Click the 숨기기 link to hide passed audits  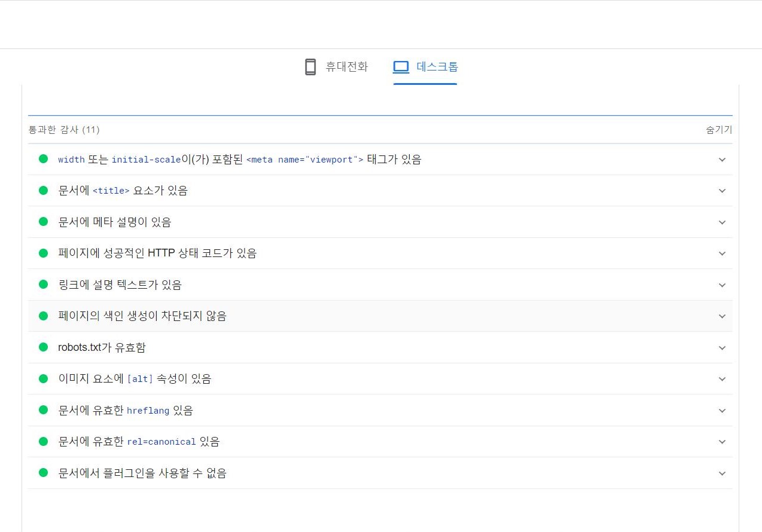click(718, 130)
